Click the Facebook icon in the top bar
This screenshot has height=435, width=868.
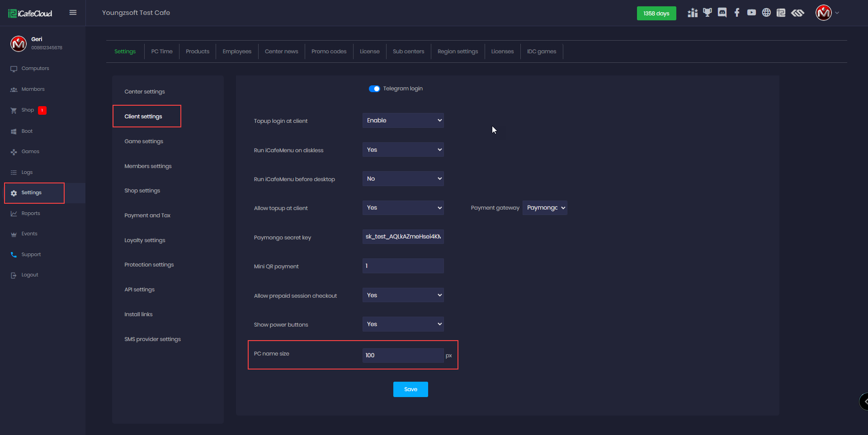pyautogui.click(x=737, y=13)
